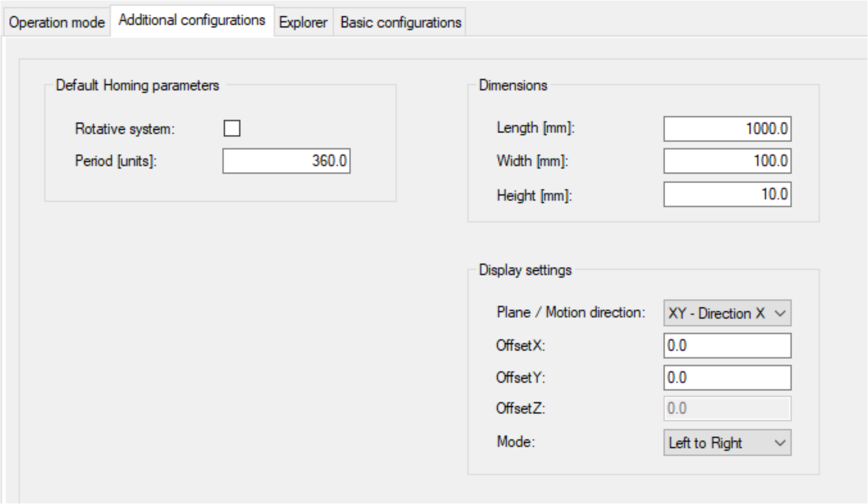The image size is (868, 504).
Task: Click the Default Homing parameters group title
Action: click(137, 85)
